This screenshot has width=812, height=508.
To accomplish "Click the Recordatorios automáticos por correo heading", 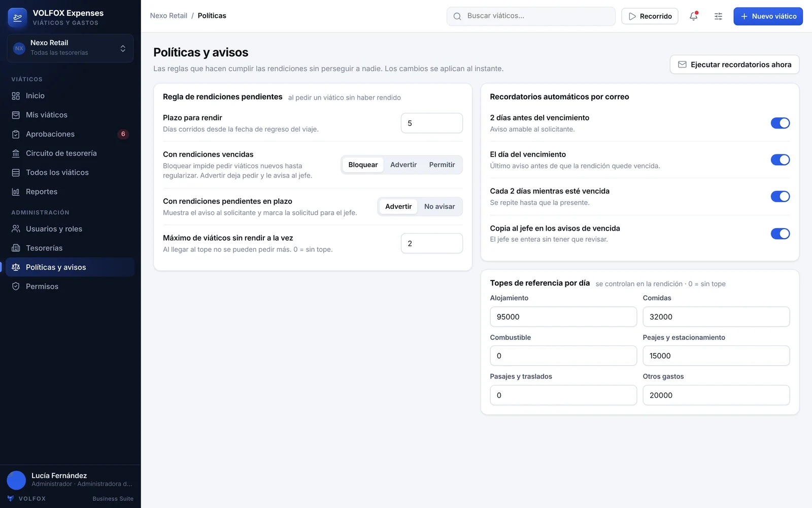I will coord(559,97).
